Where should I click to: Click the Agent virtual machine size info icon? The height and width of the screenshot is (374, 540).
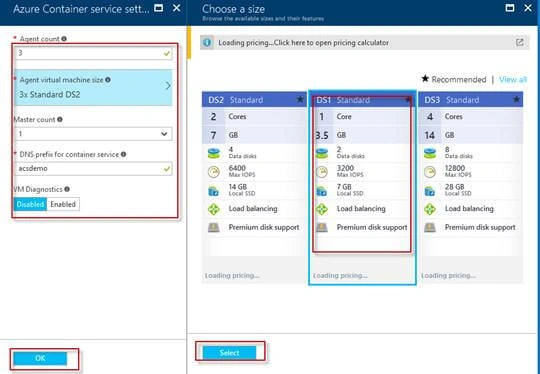coord(108,80)
